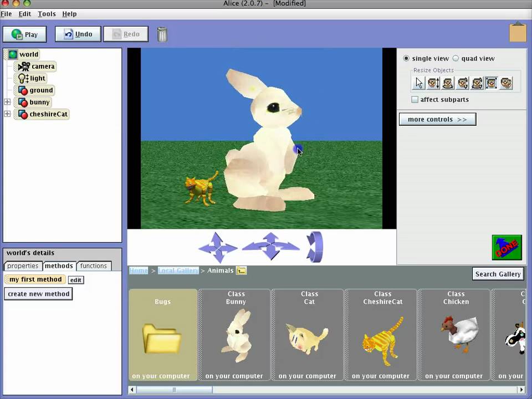Switch to the methods tab
The height and width of the screenshot is (399, 532).
coord(59,266)
